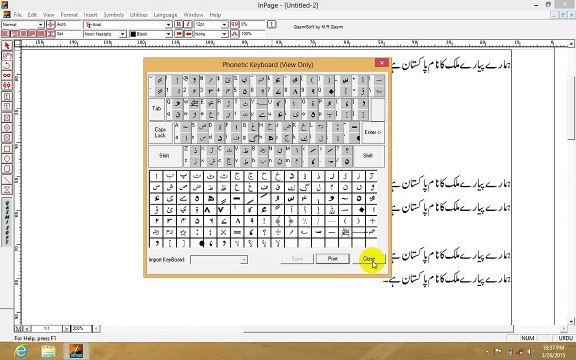The image size is (576, 360).
Task: Open the View menu
Action: [x=48, y=15]
